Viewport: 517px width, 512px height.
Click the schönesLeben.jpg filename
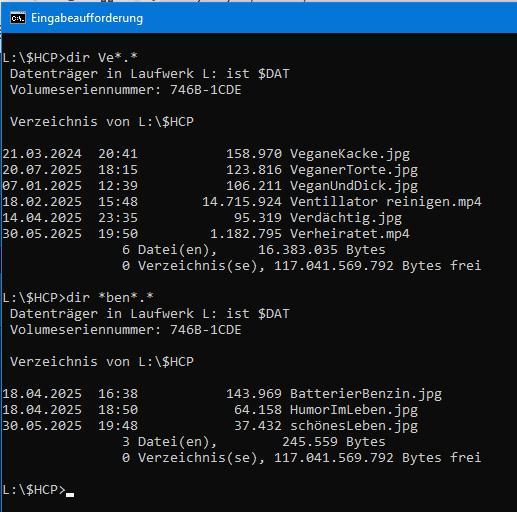[354, 426]
